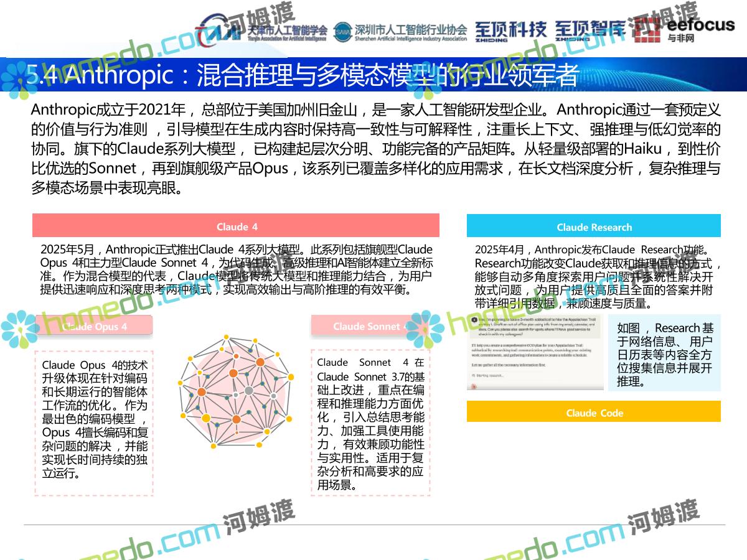Screen dimensions: 747x560
Task: Click the flower watermark icon beside Claude Sonnet 4
Action: pyautogui.click(x=425, y=329)
